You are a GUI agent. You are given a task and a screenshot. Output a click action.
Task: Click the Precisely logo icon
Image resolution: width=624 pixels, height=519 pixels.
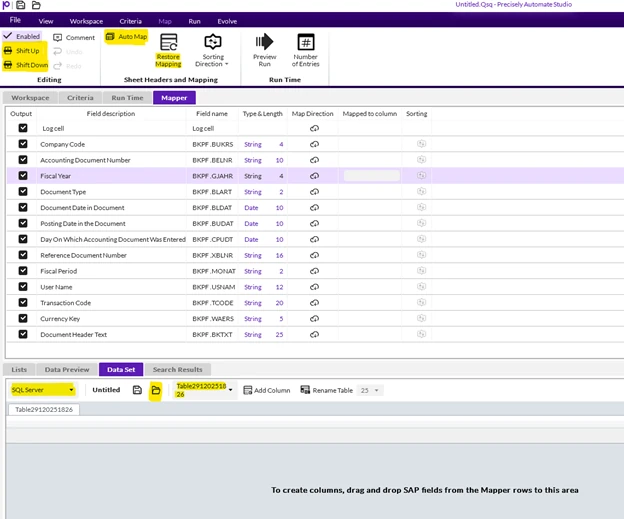(x=6, y=5)
